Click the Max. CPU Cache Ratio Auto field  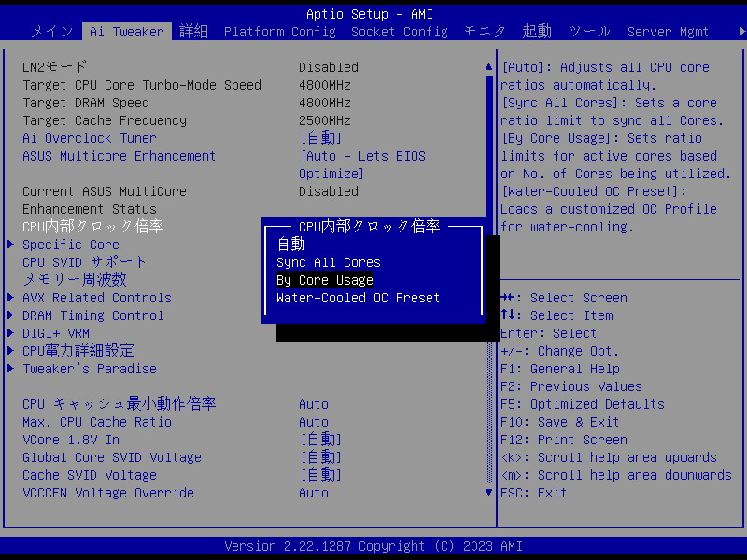point(314,422)
